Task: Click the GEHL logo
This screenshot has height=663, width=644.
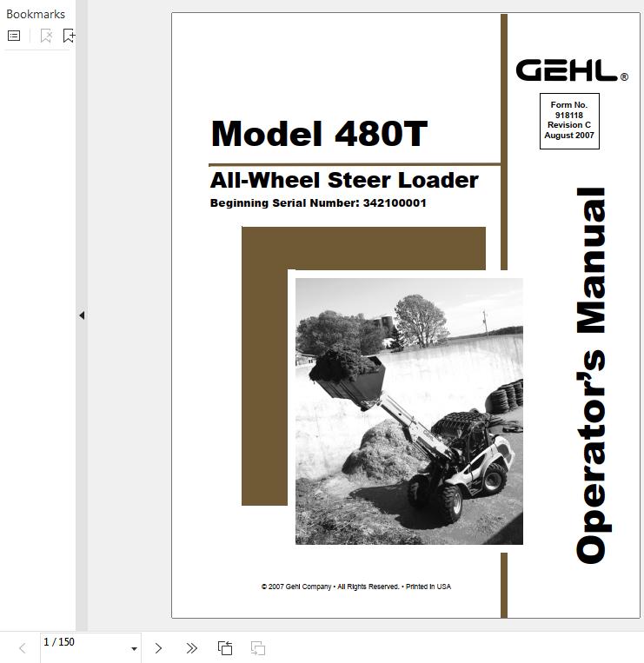Action: (x=572, y=70)
